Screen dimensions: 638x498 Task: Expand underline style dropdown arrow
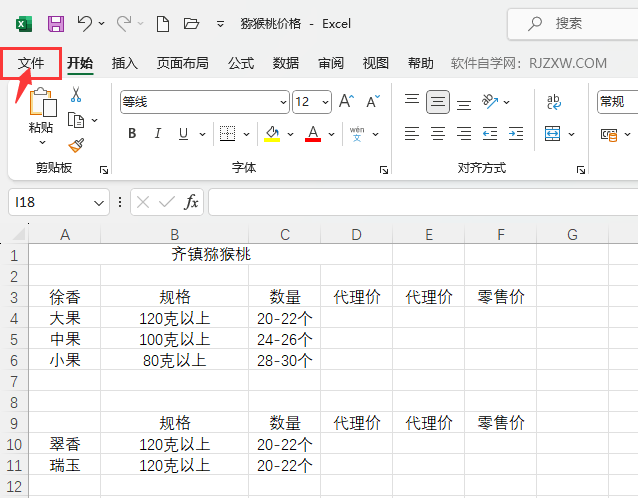(202, 134)
